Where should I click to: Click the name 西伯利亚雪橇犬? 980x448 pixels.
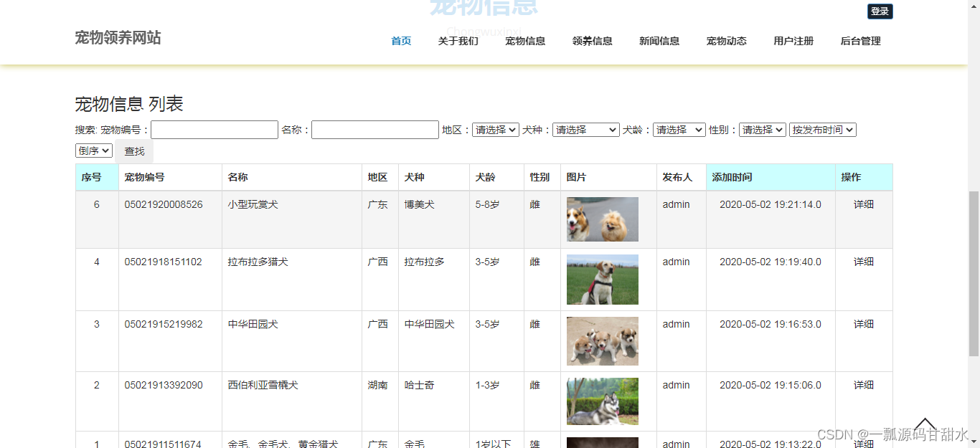pos(263,385)
